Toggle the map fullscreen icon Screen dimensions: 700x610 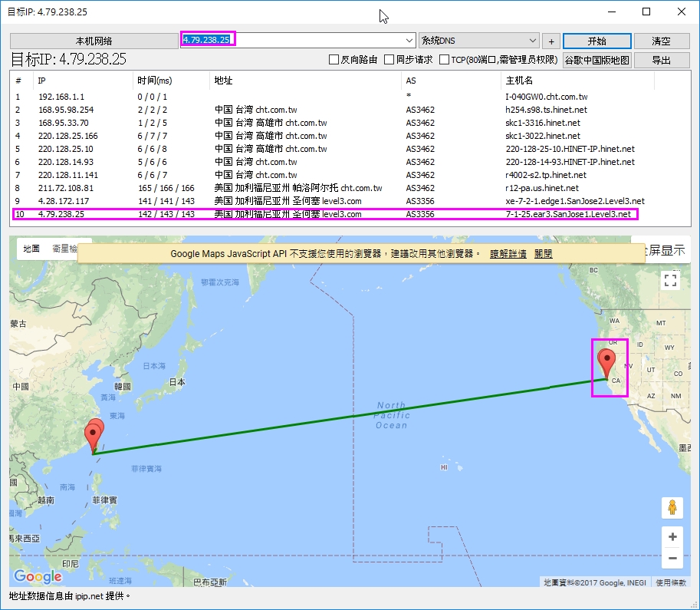click(x=670, y=280)
